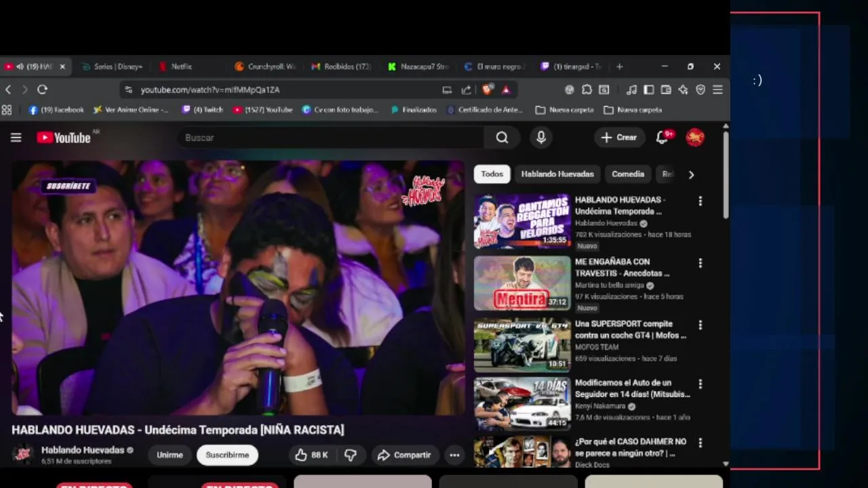The height and width of the screenshot is (488, 868).
Task: Open options for the 'Undécima Temporada' suggested video
Action: point(701,201)
